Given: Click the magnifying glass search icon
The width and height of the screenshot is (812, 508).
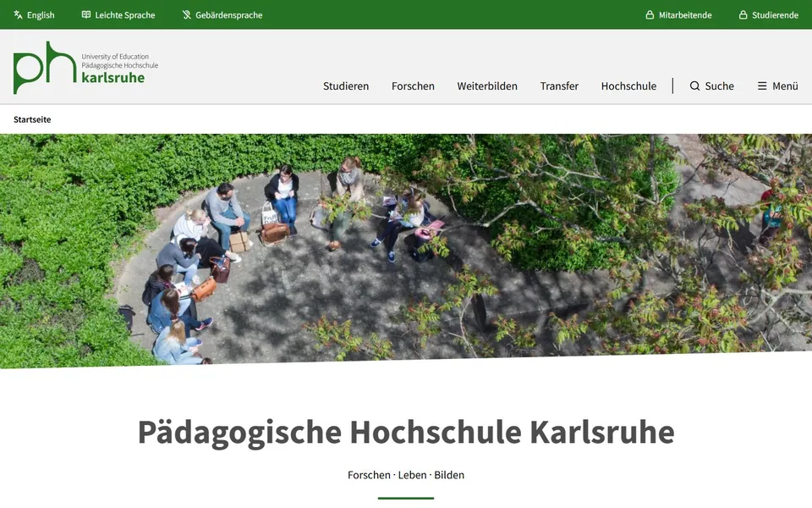Looking at the screenshot, I should 694,86.
